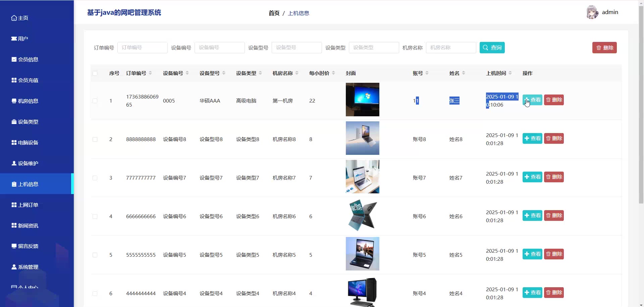Focus the 设备型号 search input field
644x307 pixels.
tap(297, 48)
